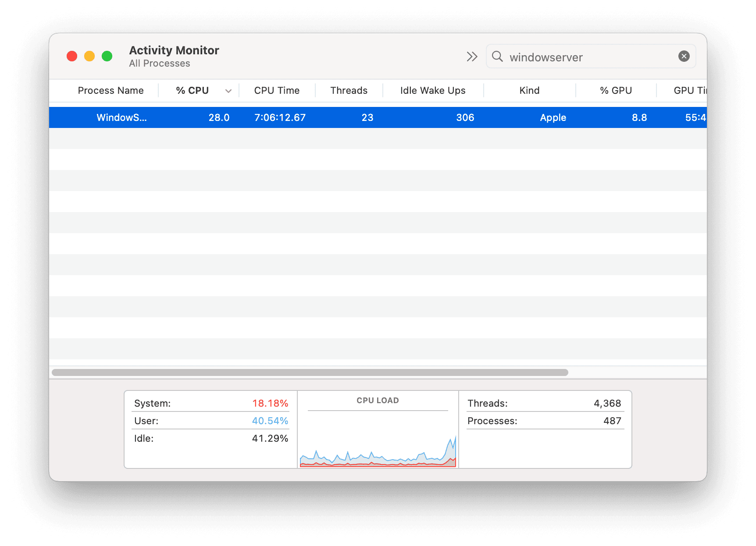Click the 306 idle wake ups value
756x546 pixels.
[465, 117]
